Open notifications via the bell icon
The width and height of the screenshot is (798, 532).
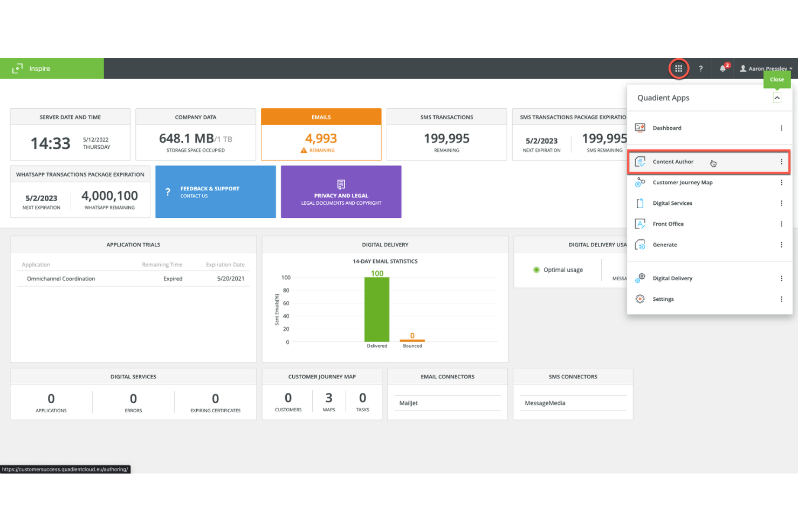tap(723, 68)
